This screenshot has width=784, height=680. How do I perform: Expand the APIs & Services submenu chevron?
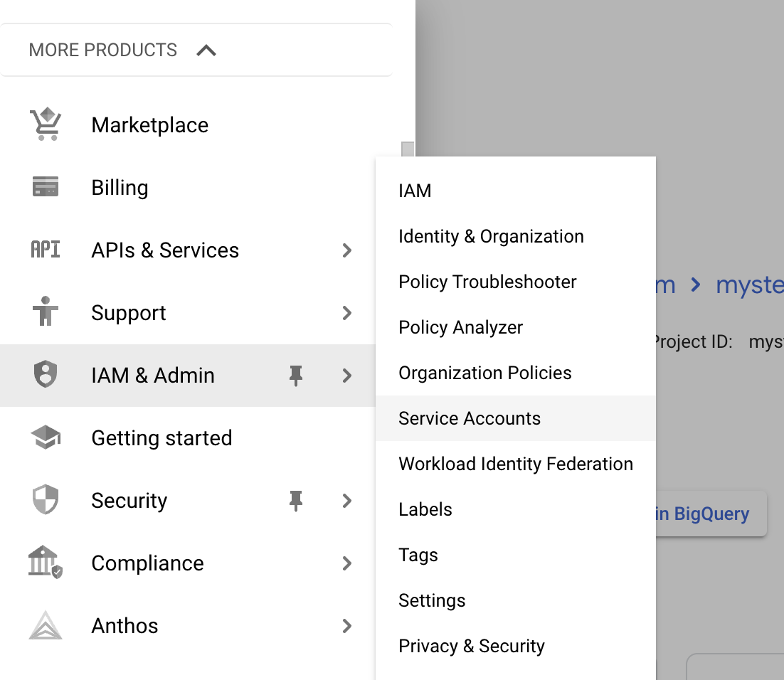click(346, 250)
